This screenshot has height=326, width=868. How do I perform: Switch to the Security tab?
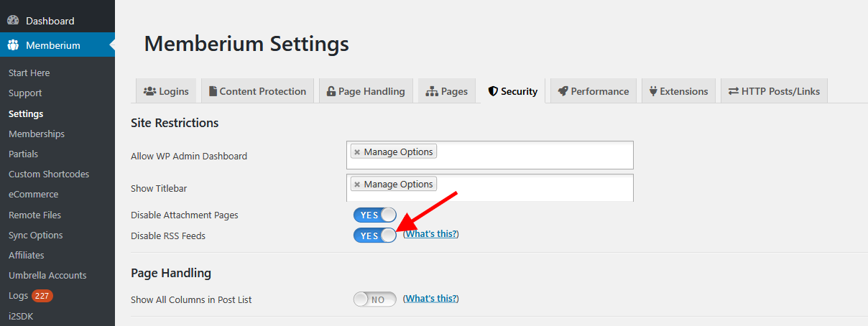513,91
